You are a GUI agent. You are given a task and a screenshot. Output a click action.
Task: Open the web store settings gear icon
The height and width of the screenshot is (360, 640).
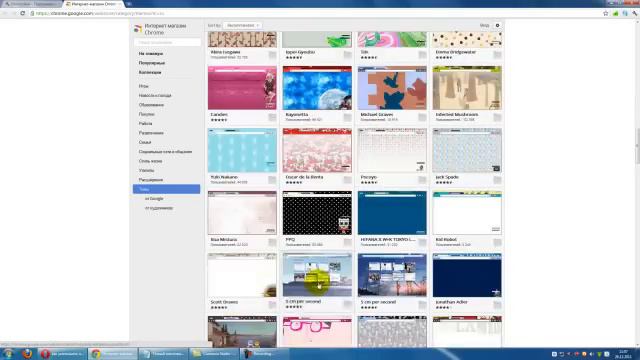pos(497,25)
